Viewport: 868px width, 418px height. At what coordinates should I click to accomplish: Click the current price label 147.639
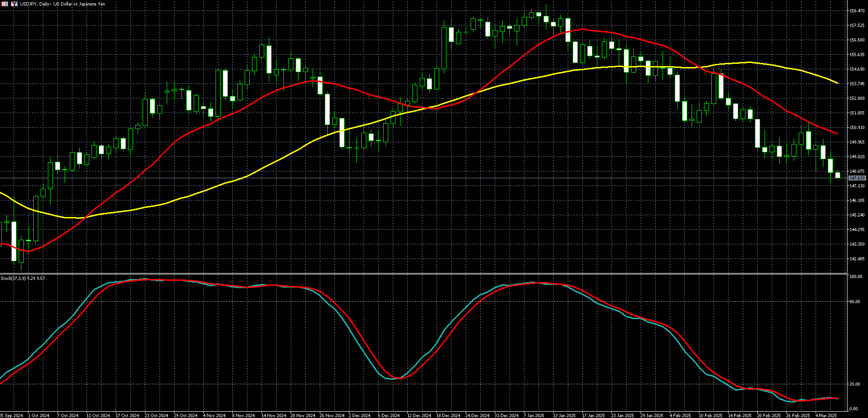click(x=857, y=178)
